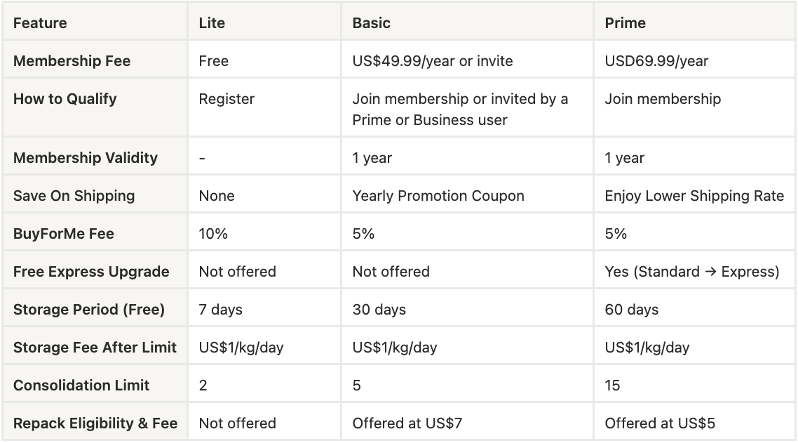This screenshot has height=442, width=798.
Task: Click the Register cell under Lite
Action: (227, 99)
